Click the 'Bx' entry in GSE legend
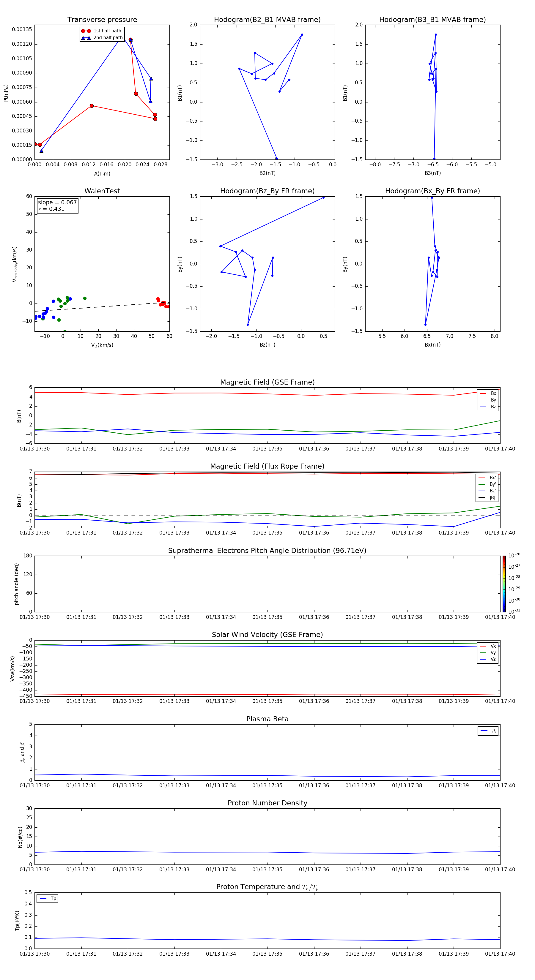This screenshot has width=535, height=980. pyautogui.click(x=488, y=393)
